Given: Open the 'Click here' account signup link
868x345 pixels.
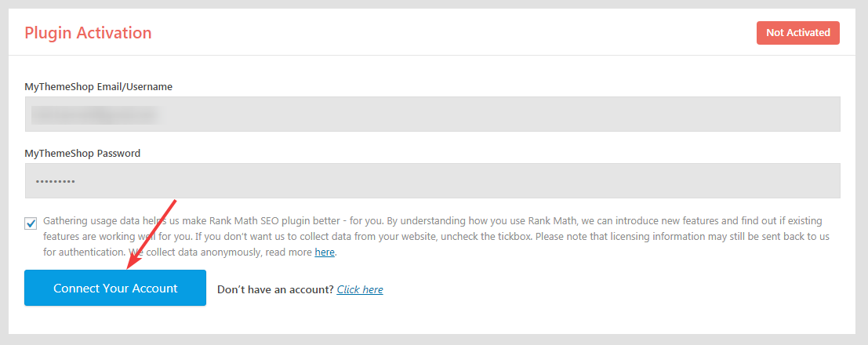Looking at the screenshot, I should point(360,289).
